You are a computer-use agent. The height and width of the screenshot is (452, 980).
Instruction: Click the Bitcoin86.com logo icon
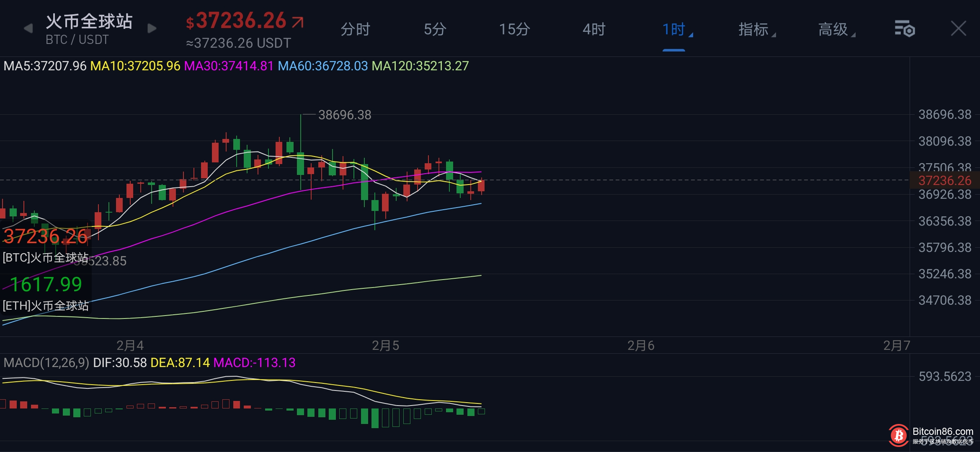tap(898, 436)
